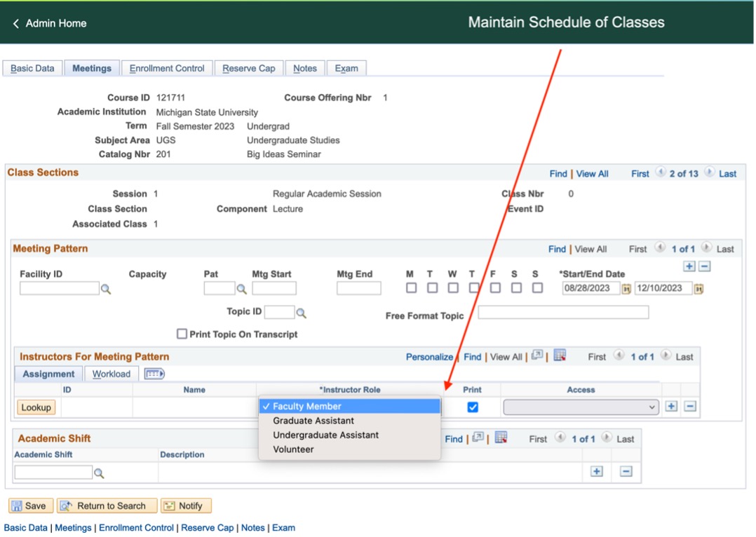Open Topic ID lookup magnifier

pos(302,313)
